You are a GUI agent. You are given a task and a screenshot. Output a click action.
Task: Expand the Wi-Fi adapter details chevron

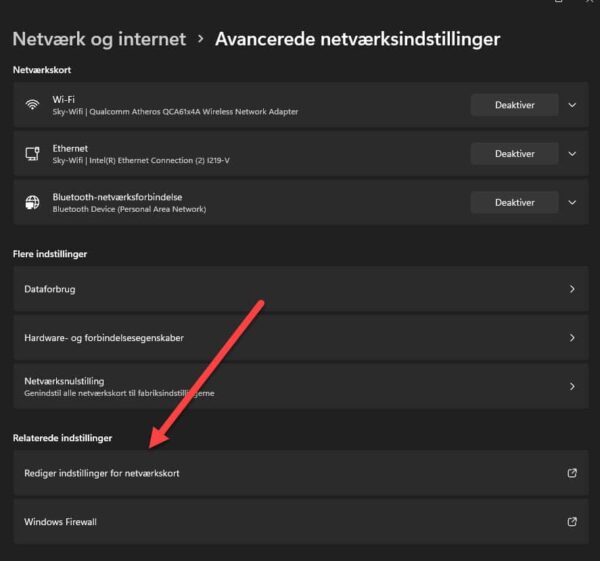(x=572, y=105)
